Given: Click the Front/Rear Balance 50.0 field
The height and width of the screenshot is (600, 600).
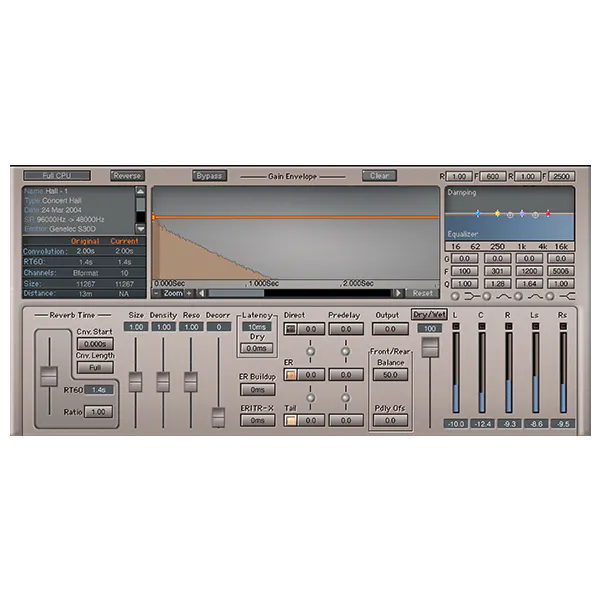Looking at the screenshot, I should coord(390,375).
